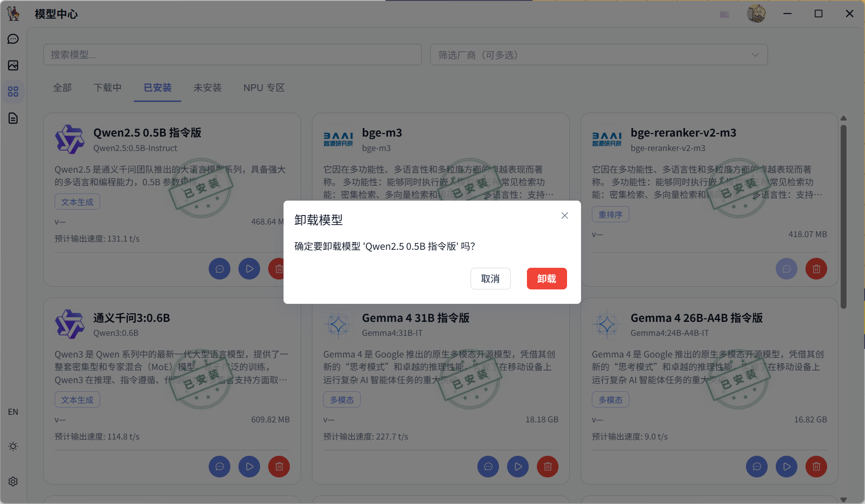Click chat icon on bge-reranker-v2-m3 card
The height and width of the screenshot is (504, 865).
pos(787,269)
